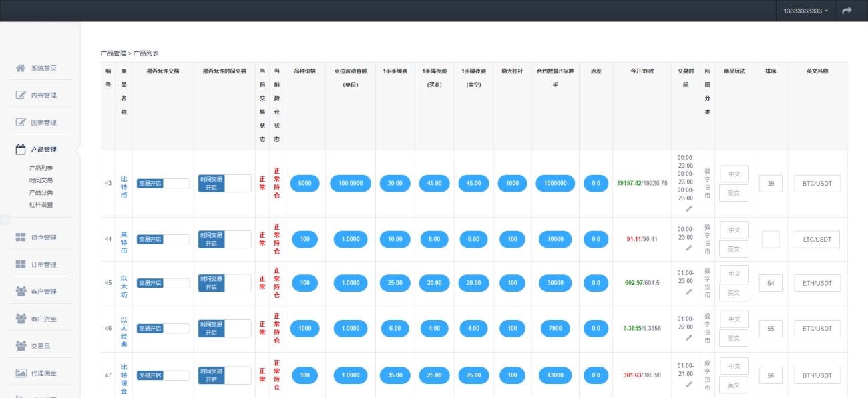The image size is (868, 398).
Task: Select 时间交易 submenu item
Action: [x=41, y=180]
